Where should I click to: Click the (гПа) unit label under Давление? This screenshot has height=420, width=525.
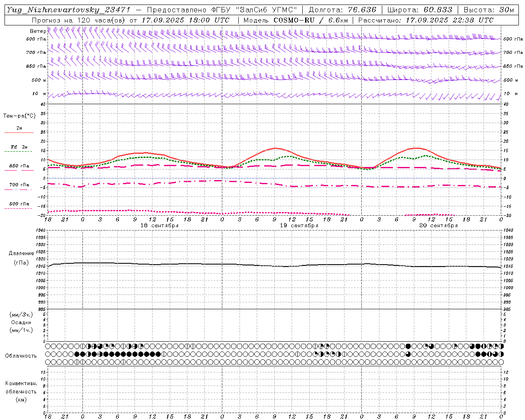[x=21, y=262]
